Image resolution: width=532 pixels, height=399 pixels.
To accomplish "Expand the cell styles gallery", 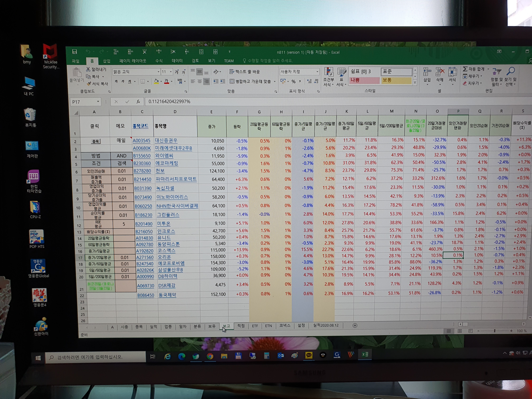I will point(415,82).
